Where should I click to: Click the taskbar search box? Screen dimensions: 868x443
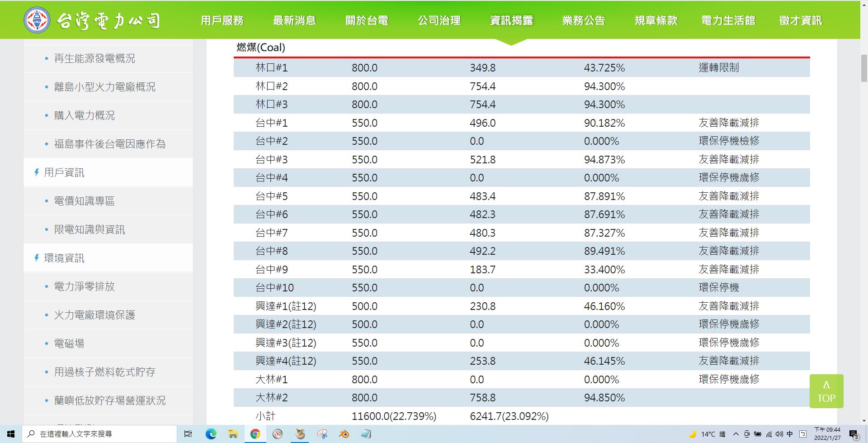coord(99,434)
